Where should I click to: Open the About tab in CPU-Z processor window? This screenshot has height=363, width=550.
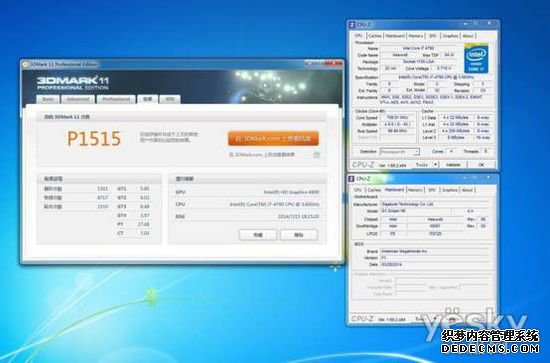(468, 36)
